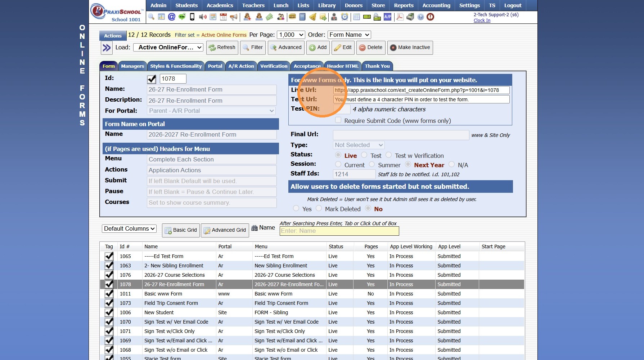Enable Require Submit Code checkbox
This screenshot has width=644, height=360.
pos(338,120)
